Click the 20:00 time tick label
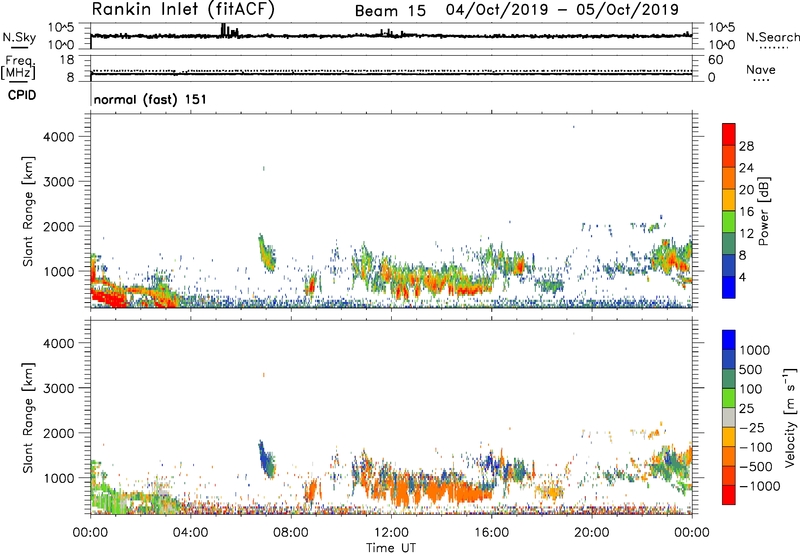Viewport: 800px width, 554px height. pos(591,533)
